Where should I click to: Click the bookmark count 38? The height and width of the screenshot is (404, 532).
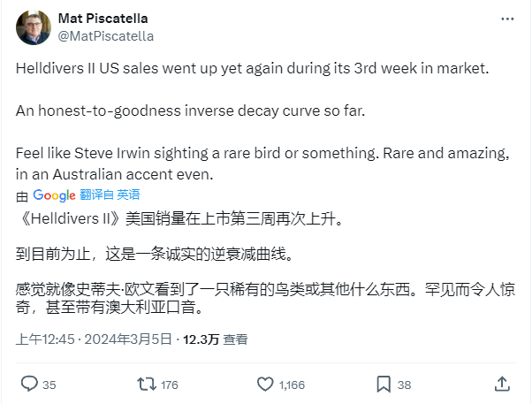(x=405, y=385)
